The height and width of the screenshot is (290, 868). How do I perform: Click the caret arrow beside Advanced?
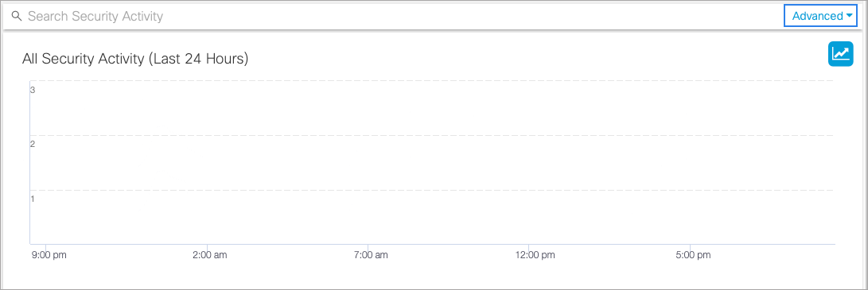click(x=849, y=16)
